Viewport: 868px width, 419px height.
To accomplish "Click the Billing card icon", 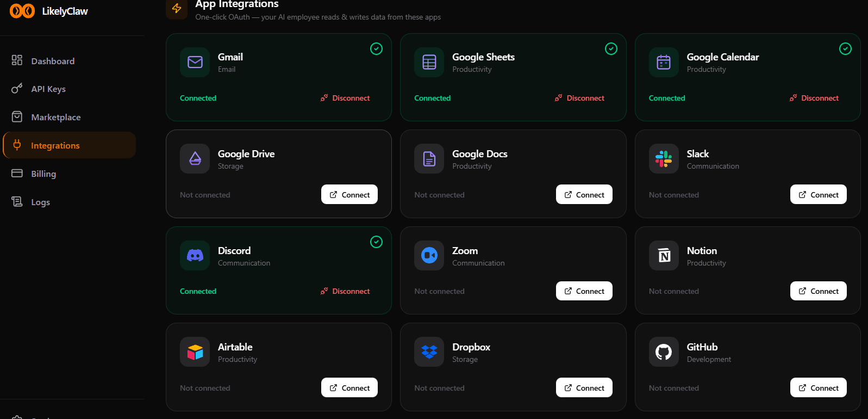I will 17,173.
